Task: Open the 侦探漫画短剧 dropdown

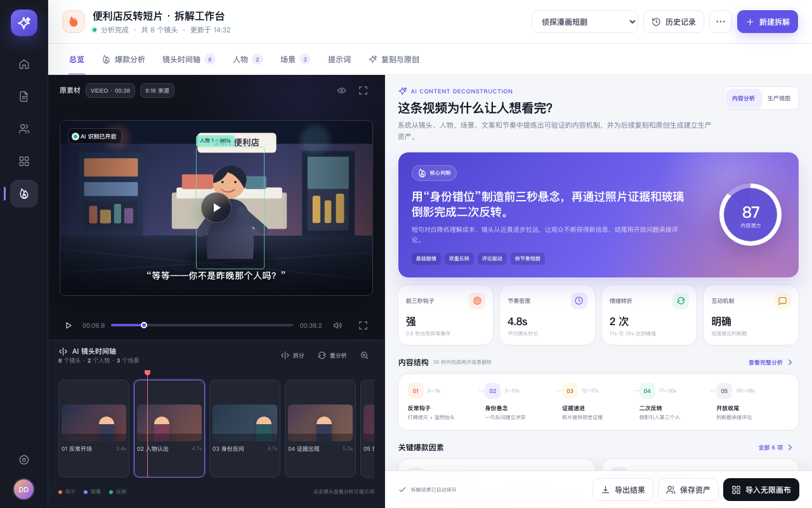Action: pyautogui.click(x=585, y=22)
